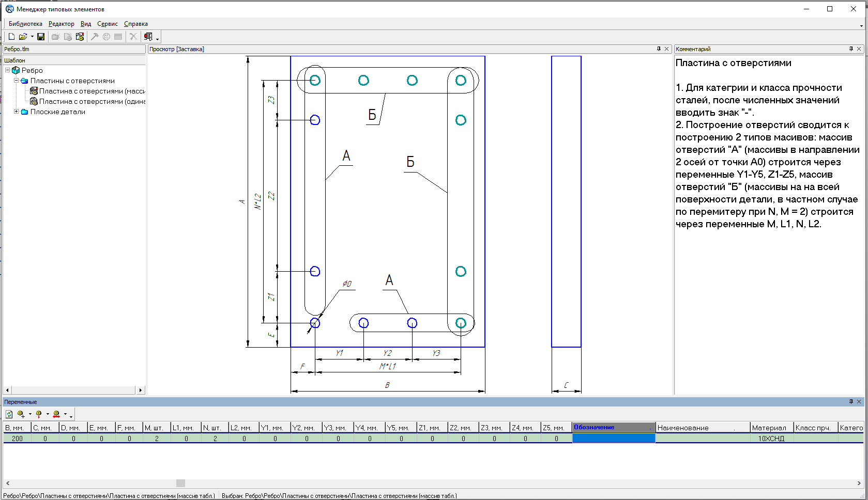Screen dimensions: 868x500
Task: Click the app logo icon in title bar
Action: pos(9,9)
